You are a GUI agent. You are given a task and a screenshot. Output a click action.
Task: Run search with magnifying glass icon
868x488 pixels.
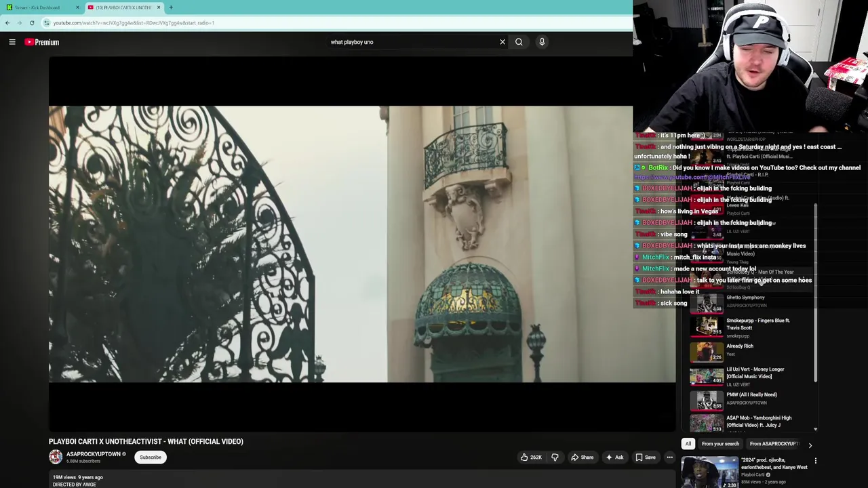point(519,42)
